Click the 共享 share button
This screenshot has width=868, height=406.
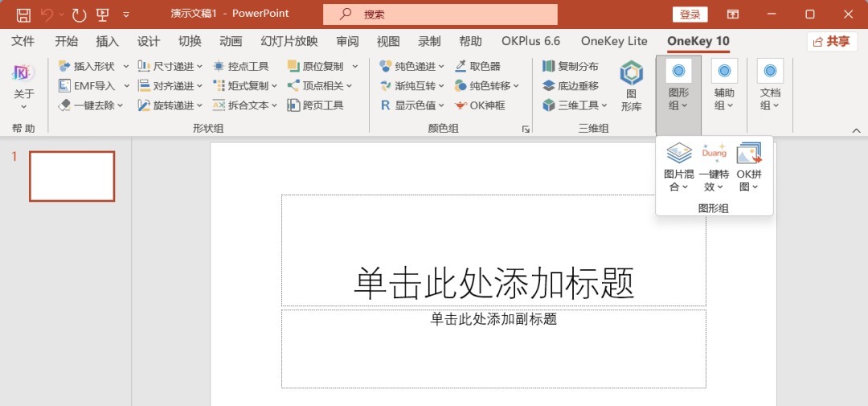tap(831, 41)
